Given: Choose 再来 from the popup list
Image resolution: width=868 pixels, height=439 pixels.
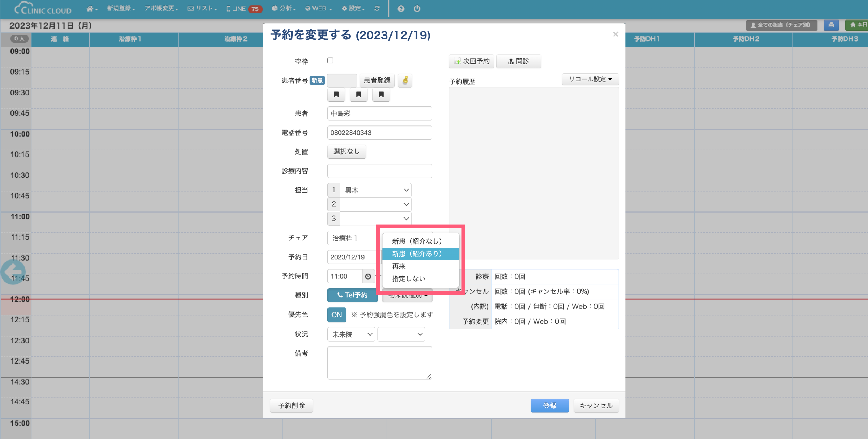Looking at the screenshot, I should tap(399, 266).
